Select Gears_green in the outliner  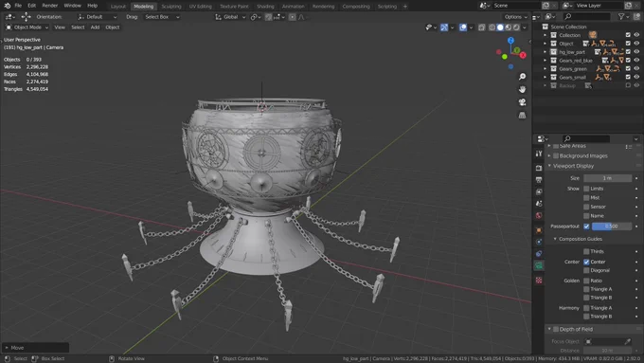(573, 69)
